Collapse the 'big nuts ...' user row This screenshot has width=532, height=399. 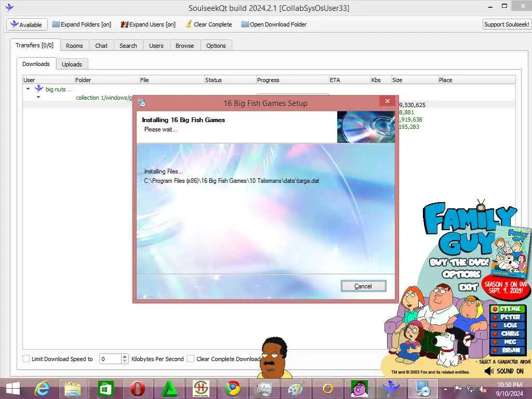28,89
